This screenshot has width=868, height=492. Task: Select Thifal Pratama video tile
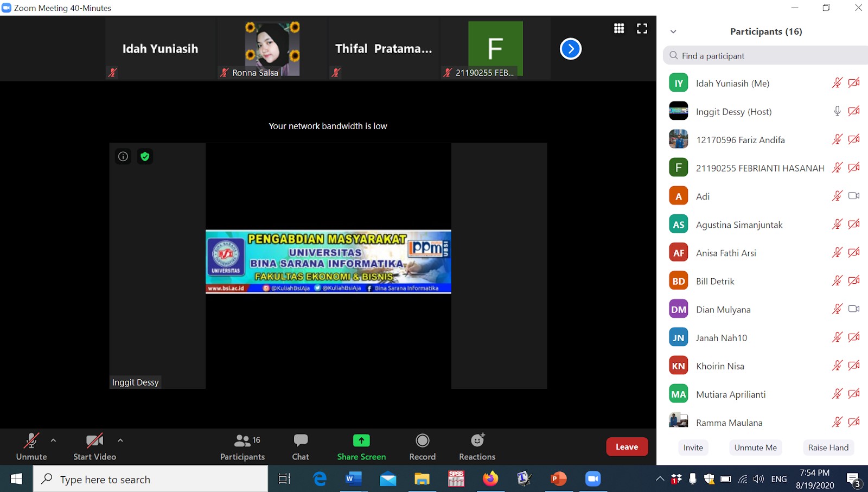pos(384,49)
